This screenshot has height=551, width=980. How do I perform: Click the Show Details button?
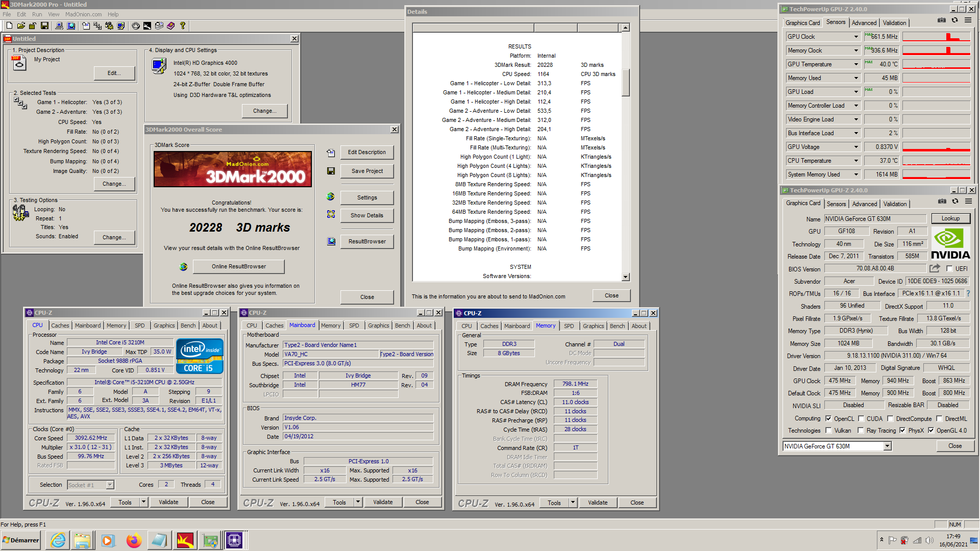367,215
